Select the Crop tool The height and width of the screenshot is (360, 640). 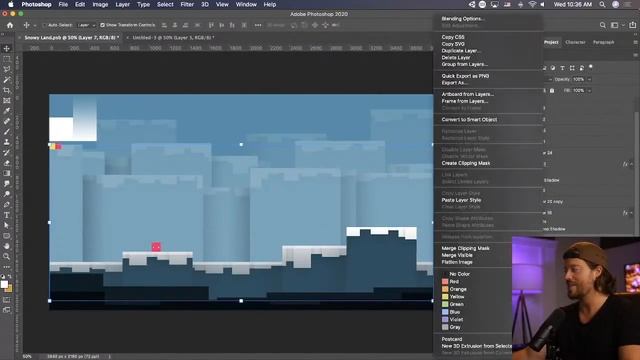click(x=7, y=90)
